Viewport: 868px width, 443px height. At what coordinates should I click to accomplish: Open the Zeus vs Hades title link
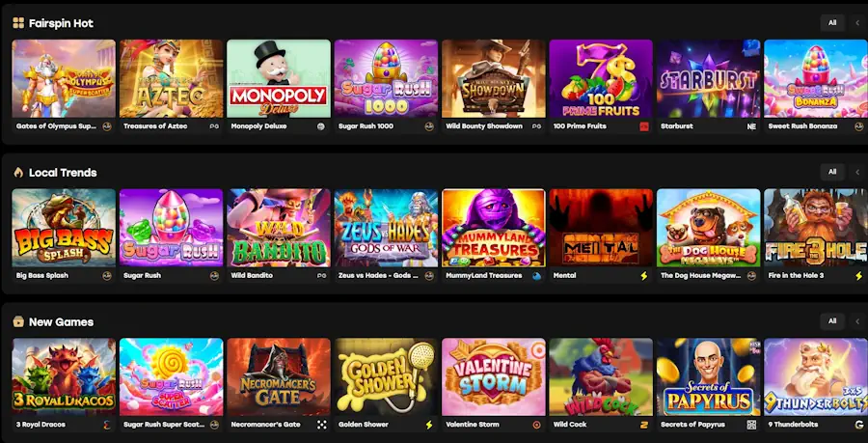pos(378,275)
